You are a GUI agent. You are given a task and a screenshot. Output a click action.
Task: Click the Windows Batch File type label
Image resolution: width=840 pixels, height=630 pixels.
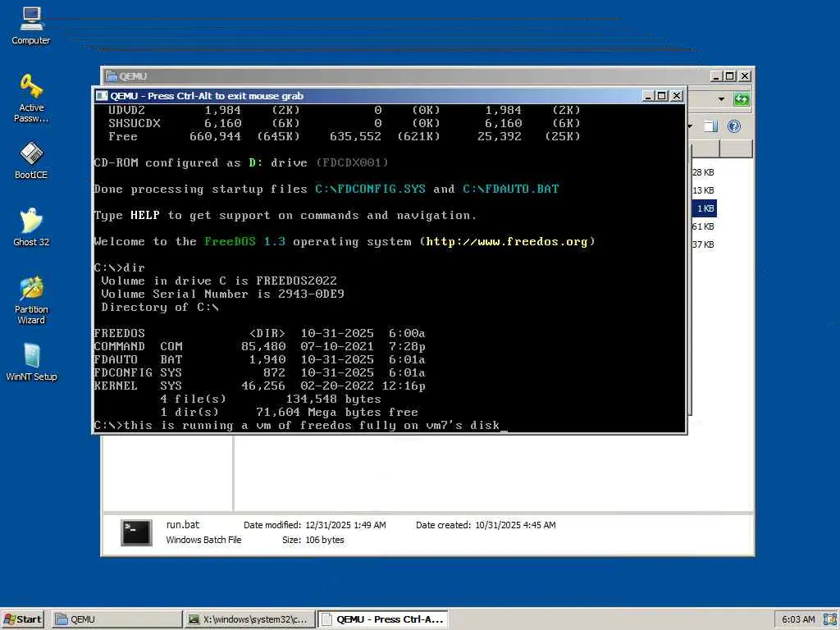coord(203,540)
